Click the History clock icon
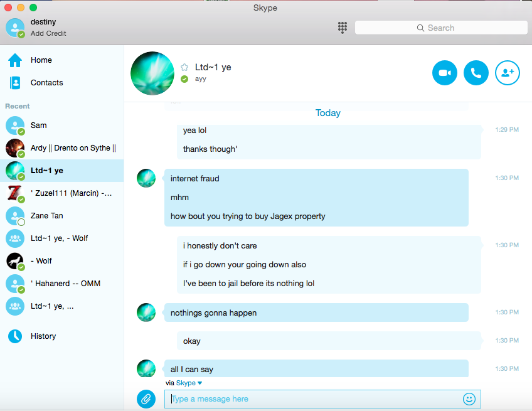532x411 pixels. click(15, 336)
